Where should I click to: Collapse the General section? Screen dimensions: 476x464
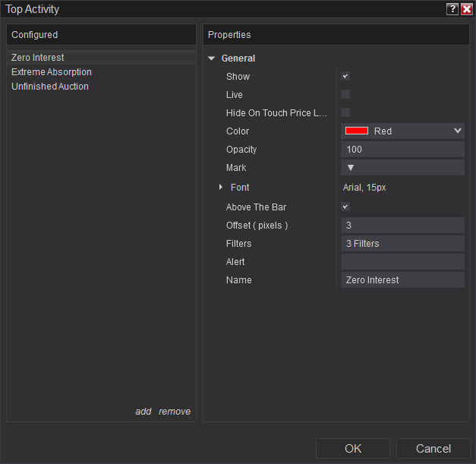(212, 58)
